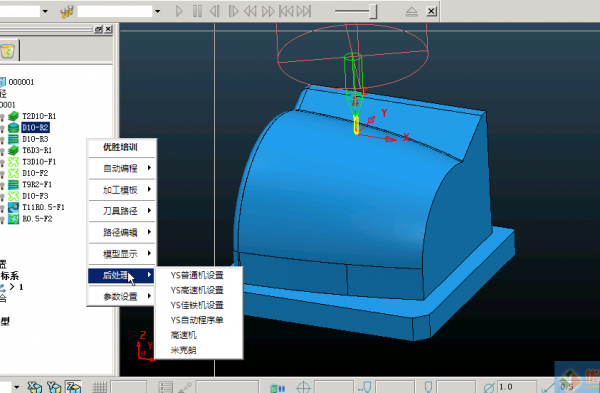Toggle light bulb for T11R0.5-F1 toolpath
The width and height of the screenshot is (600, 393).
point(2,208)
